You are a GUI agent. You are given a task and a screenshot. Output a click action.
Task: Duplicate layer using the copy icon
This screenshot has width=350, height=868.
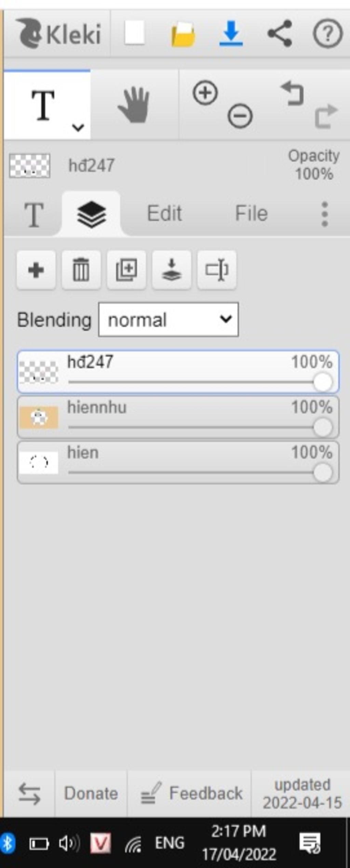pos(126,270)
